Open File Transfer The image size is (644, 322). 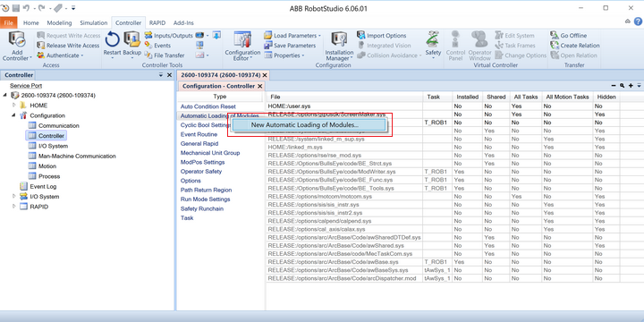165,55
